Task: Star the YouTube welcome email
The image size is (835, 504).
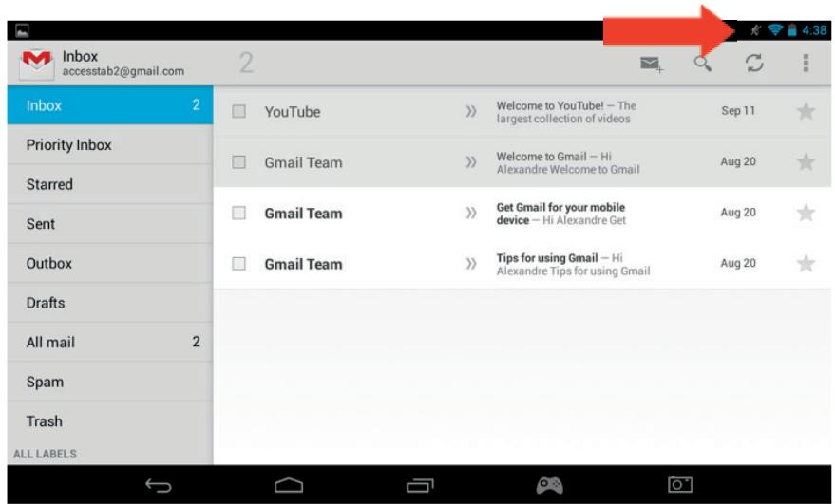Action: (x=806, y=111)
